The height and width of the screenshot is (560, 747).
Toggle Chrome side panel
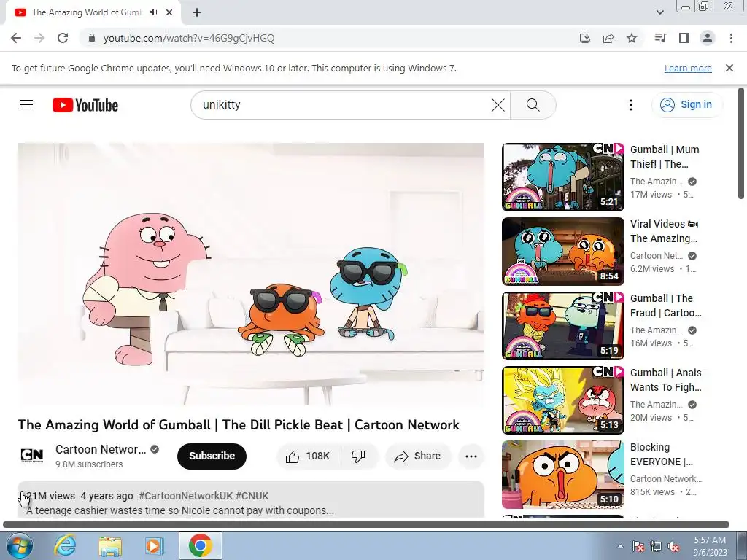(x=684, y=38)
